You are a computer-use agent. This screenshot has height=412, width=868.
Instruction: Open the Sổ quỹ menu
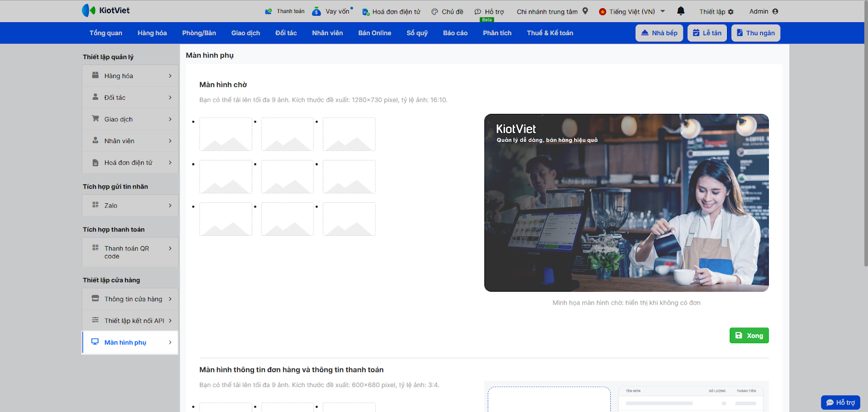point(417,33)
